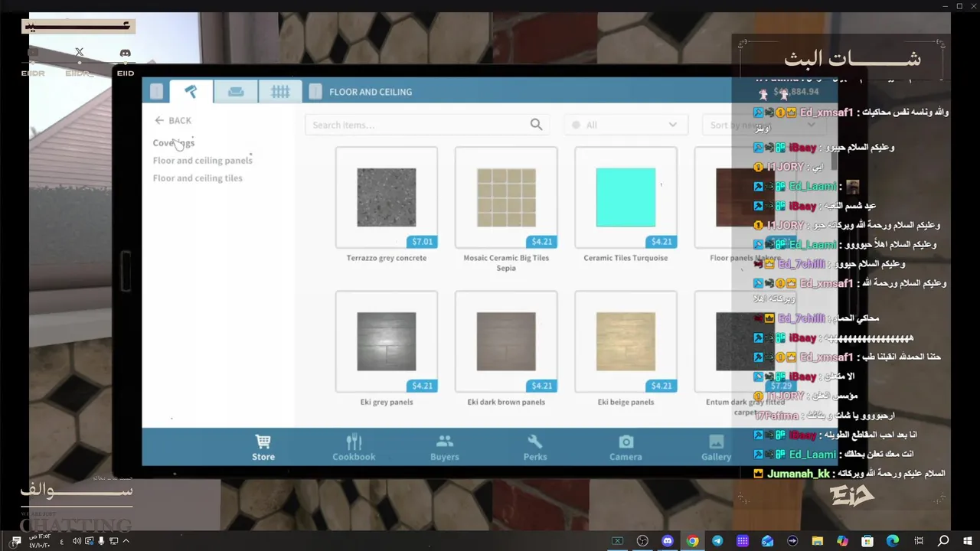Click the taskbar clock and date
This screenshot has height=551, width=980.
39,541
